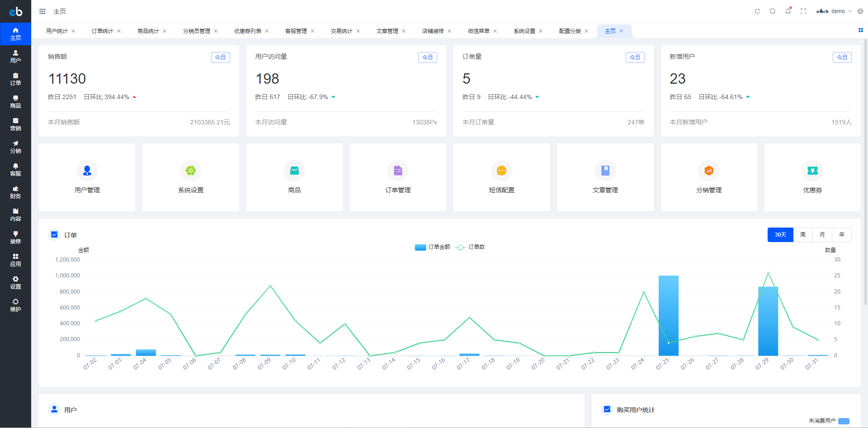Open the 销售额 日环比 trend indicator
868x428 pixels.
pyautogui.click(x=134, y=96)
